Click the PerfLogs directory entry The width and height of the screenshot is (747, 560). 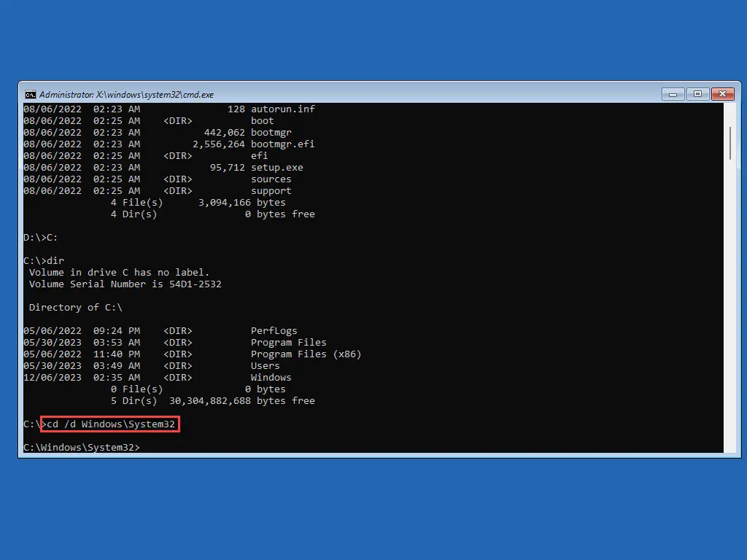[274, 330]
